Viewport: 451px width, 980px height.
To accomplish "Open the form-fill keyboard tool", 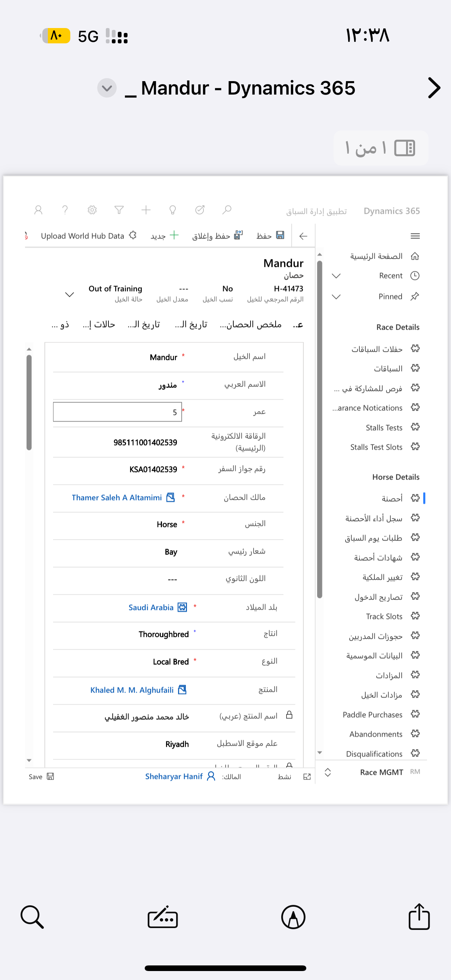I will click(163, 917).
